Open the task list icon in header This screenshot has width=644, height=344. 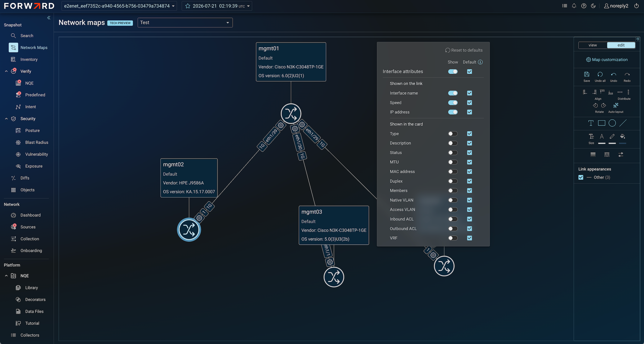tap(565, 6)
